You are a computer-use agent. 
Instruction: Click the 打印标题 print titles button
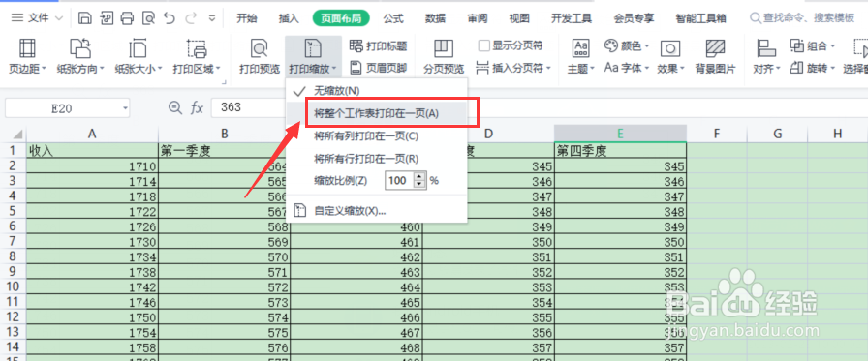(379, 45)
